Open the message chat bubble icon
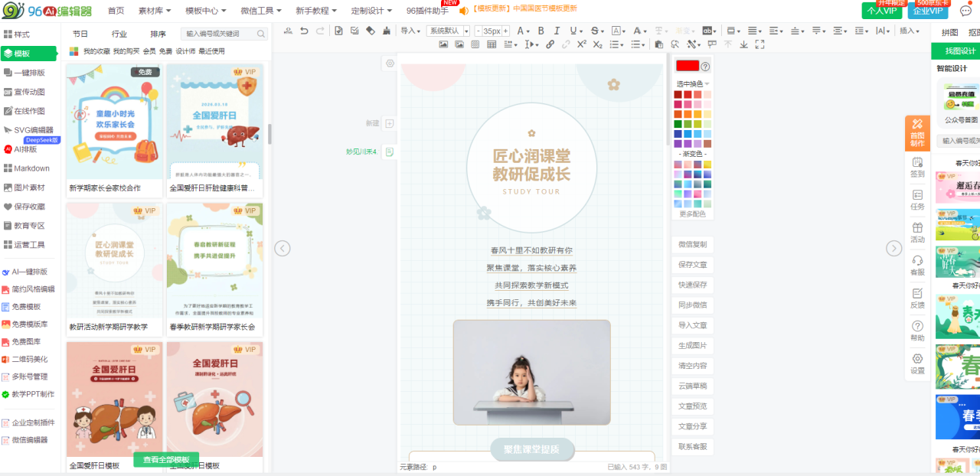 pos(965,11)
